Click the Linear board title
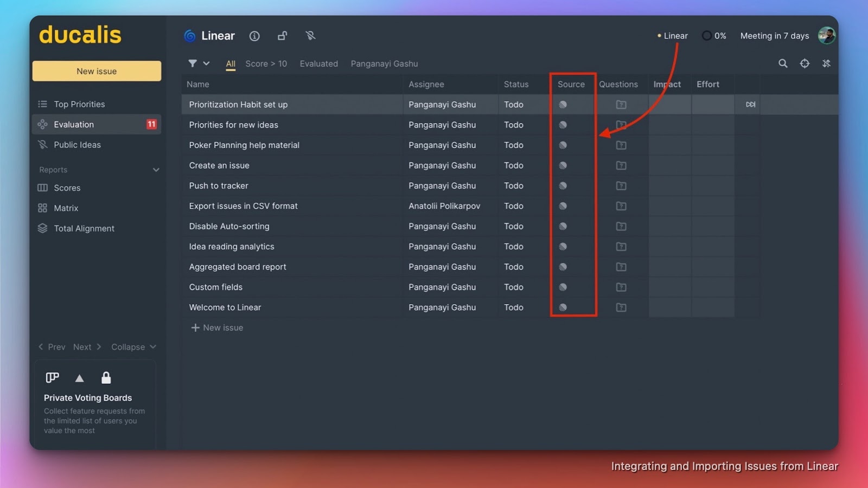Viewport: 868px width, 488px height. (x=218, y=36)
